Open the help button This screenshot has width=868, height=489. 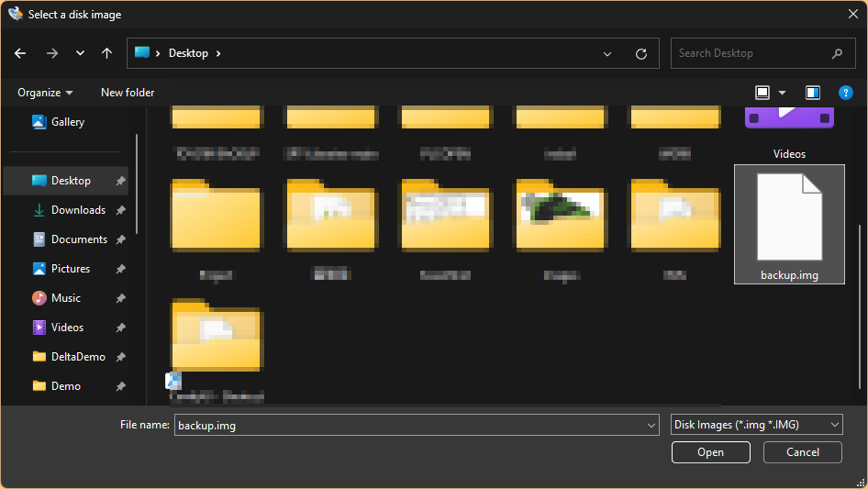coord(845,93)
